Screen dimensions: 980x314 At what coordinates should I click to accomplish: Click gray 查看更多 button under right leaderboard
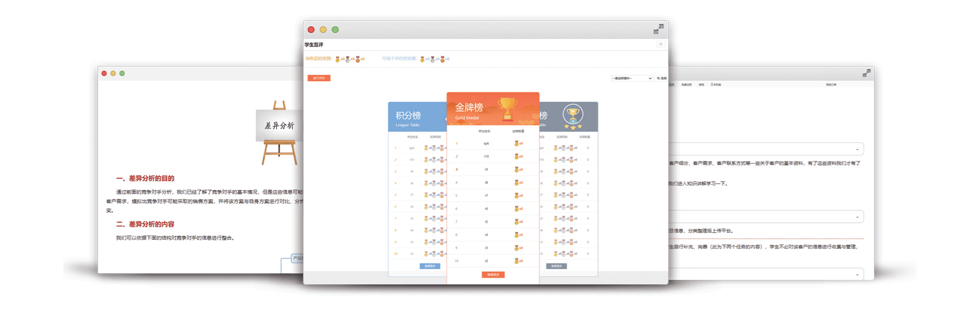[x=556, y=266]
